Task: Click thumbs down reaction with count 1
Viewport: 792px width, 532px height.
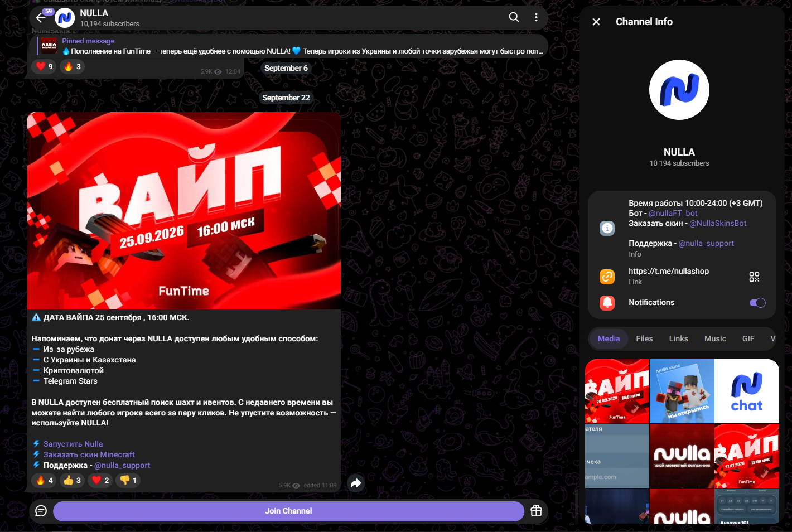Action: tap(128, 480)
